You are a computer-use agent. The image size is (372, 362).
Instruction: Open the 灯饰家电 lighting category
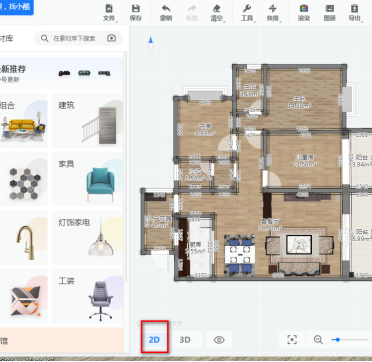(x=87, y=237)
